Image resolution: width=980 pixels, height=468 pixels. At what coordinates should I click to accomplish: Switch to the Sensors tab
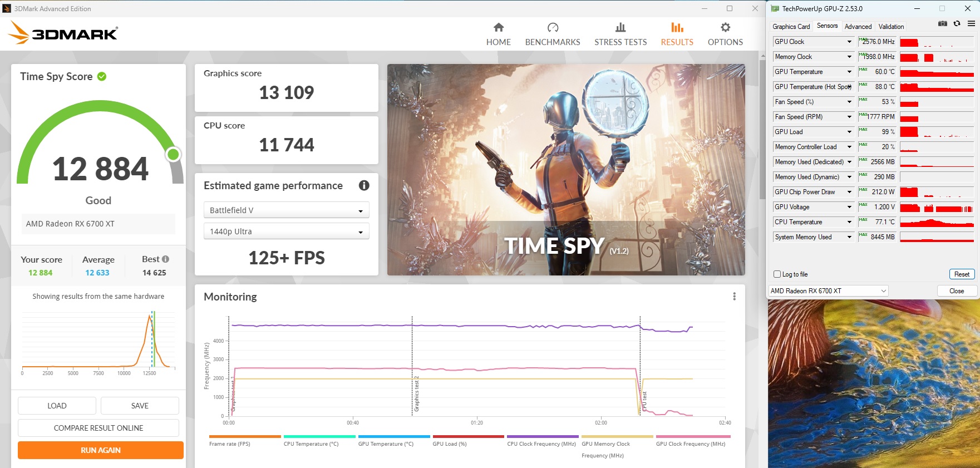827,26
